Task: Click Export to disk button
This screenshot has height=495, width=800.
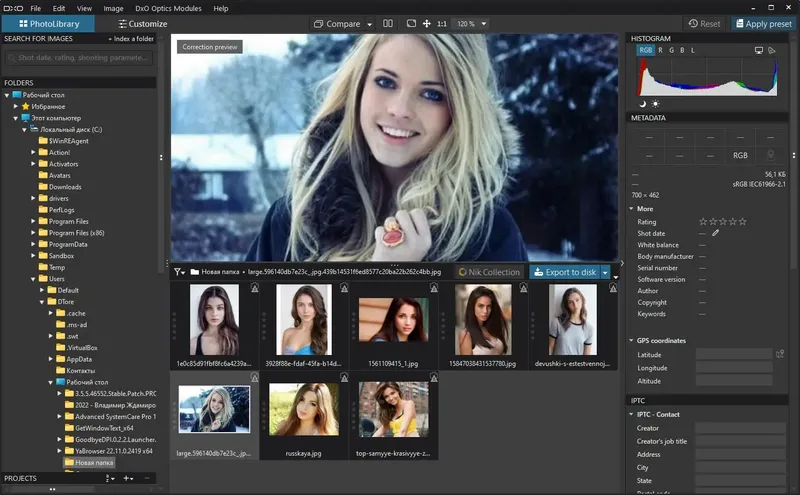Action: 565,272
